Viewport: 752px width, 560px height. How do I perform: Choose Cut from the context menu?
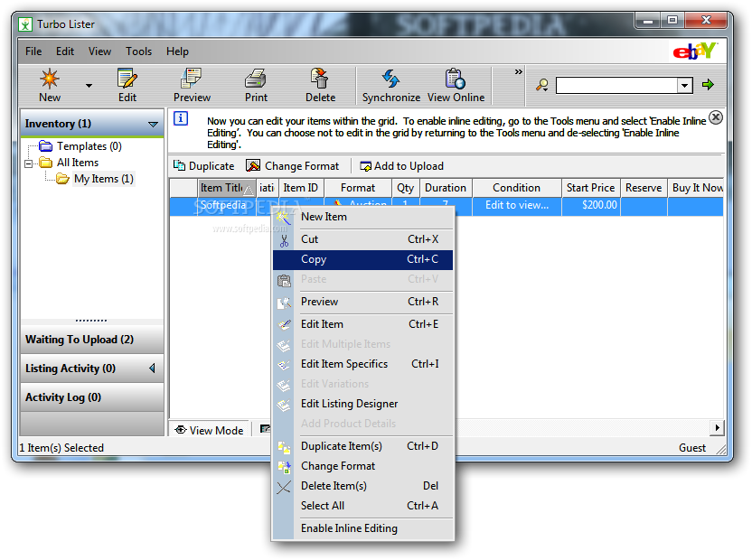(x=363, y=239)
